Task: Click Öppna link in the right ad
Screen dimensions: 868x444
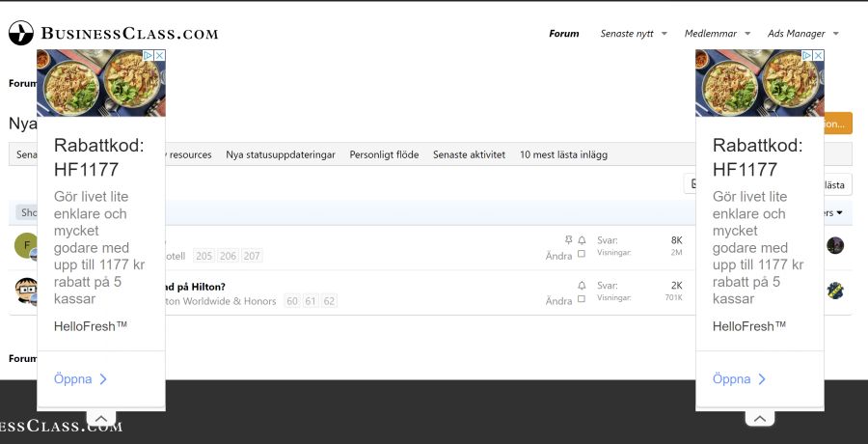Action: (x=741, y=379)
